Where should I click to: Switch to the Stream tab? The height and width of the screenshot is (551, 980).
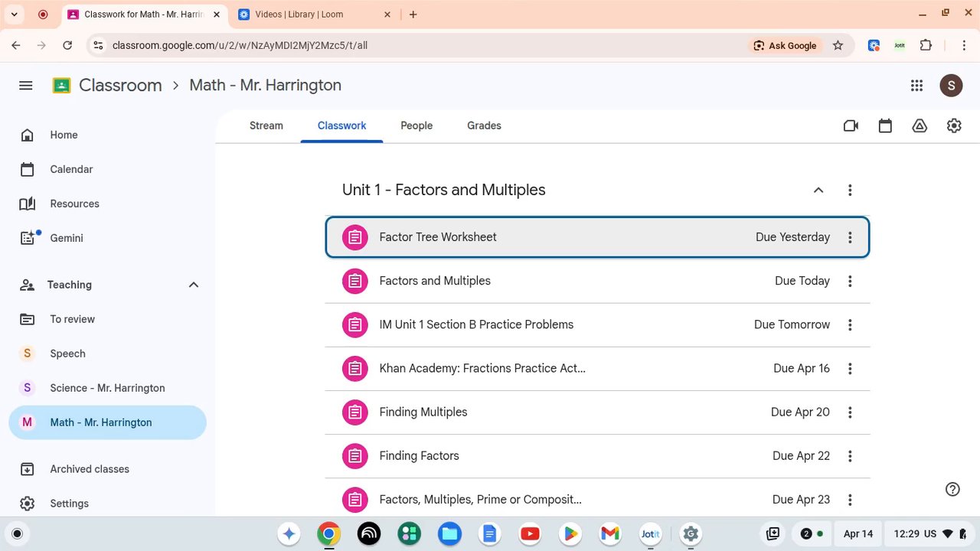click(266, 126)
